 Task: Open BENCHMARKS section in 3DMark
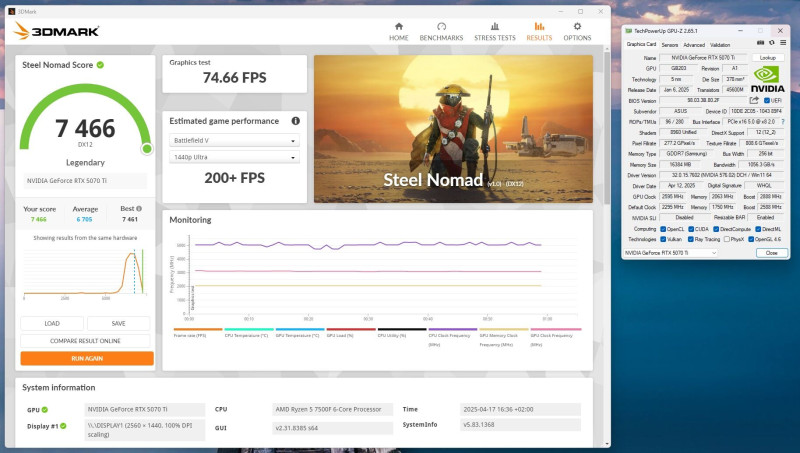pos(441,32)
